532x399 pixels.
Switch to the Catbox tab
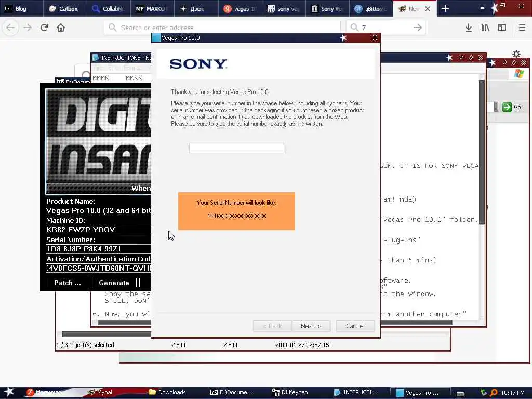(x=65, y=8)
